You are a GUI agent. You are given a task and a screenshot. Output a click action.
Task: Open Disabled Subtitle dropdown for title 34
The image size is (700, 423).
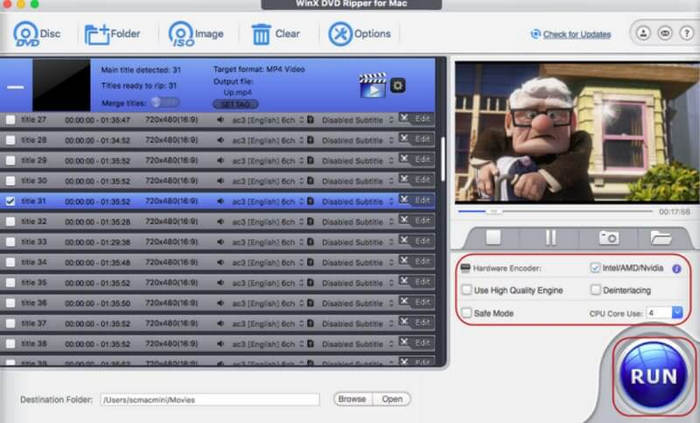(358, 263)
